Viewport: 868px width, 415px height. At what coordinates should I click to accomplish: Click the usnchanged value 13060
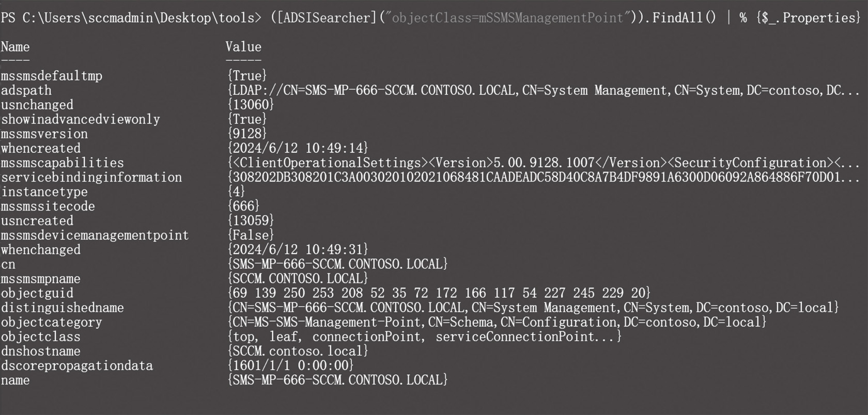[x=251, y=105]
